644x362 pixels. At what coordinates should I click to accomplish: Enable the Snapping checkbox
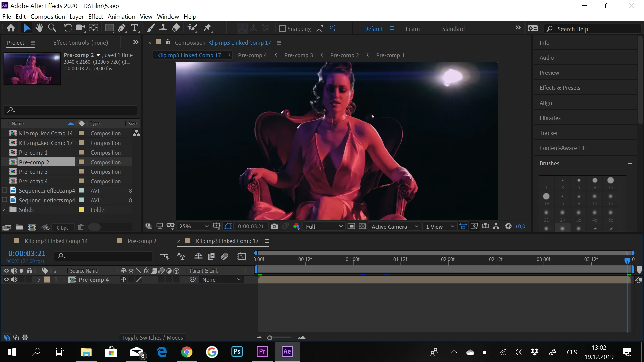[282, 29]
